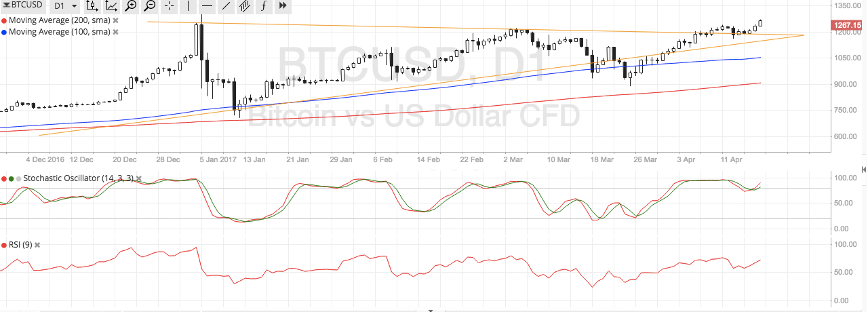Zoom out of the chart
The width and height of the screenshot is (868, 312).
point(150,5)
